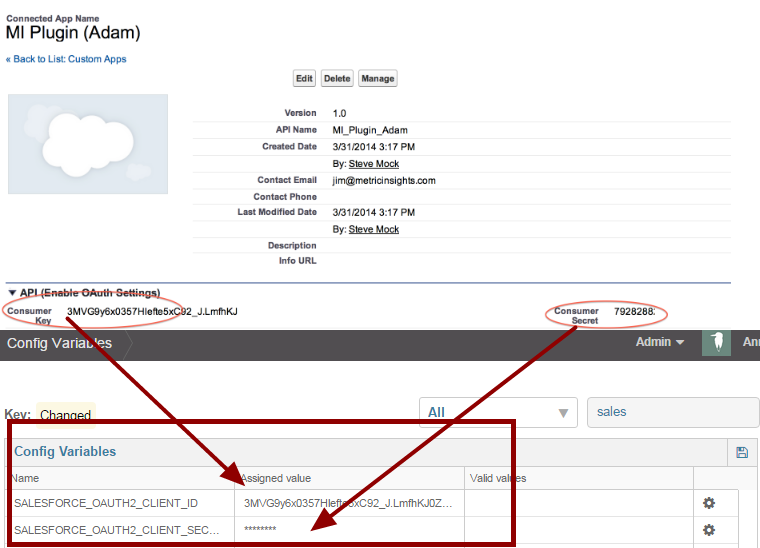Click the Version value 1.0
760x548 pixels.
click(339, 113)
